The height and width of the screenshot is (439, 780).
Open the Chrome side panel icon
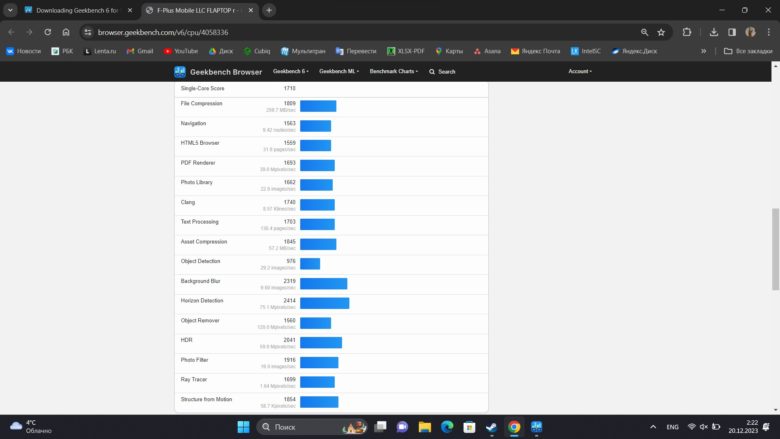(x=732, y=32)
